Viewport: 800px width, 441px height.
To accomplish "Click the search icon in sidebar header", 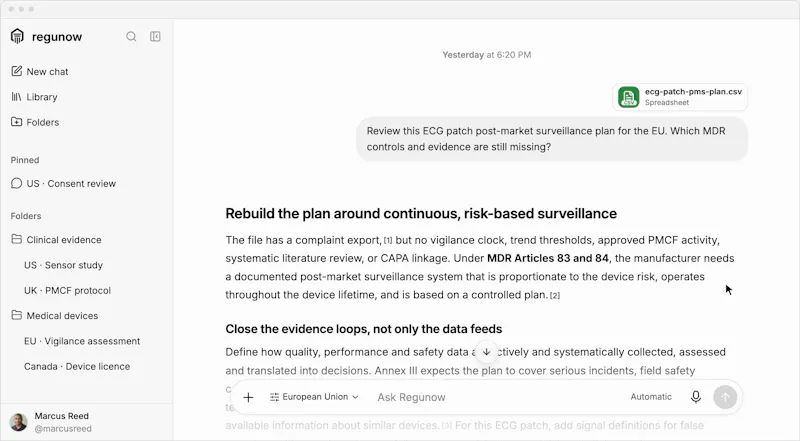I will pos(131,36).
